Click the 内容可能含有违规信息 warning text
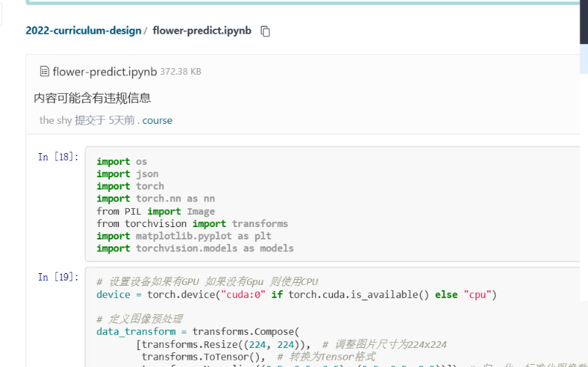 pos(92,98)
